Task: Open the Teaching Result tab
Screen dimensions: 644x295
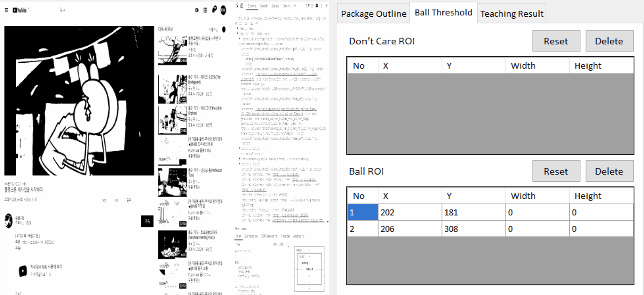Action: (512, 14)
